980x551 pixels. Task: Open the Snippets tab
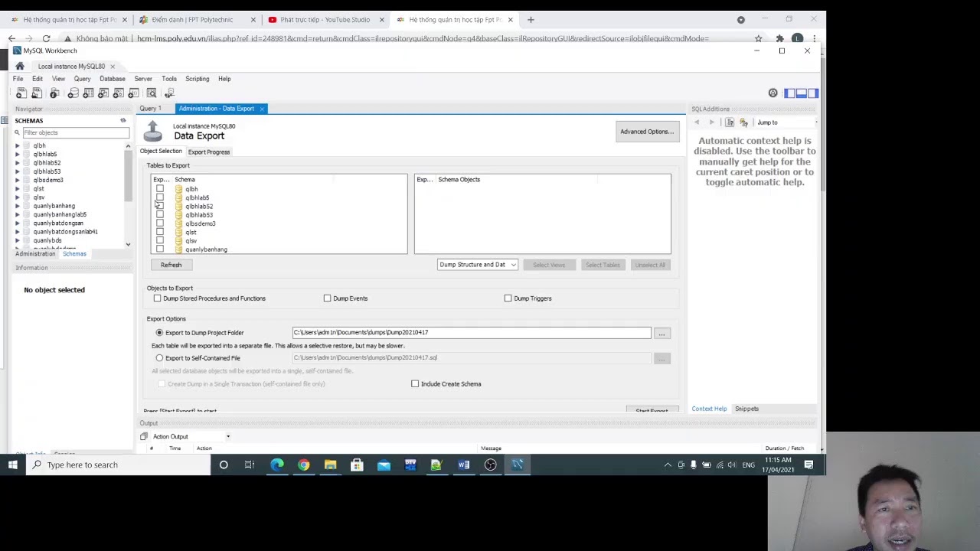click(x=746, y=409)
